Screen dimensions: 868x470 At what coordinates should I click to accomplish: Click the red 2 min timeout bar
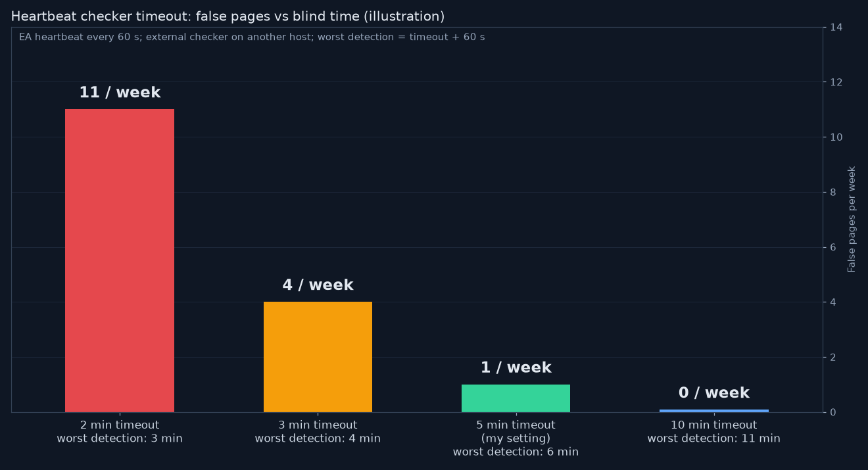click(x=120, y=261)
